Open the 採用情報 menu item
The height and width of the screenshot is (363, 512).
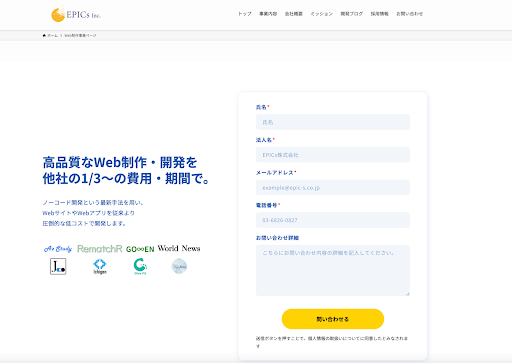click(380, 14)
